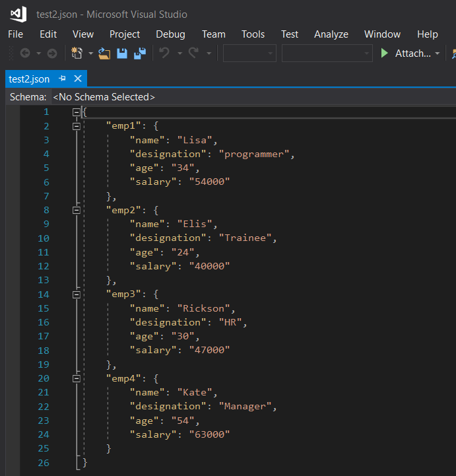Collapse the emp3 object block
Screen dimensions: 456x476
coord(77,294)
